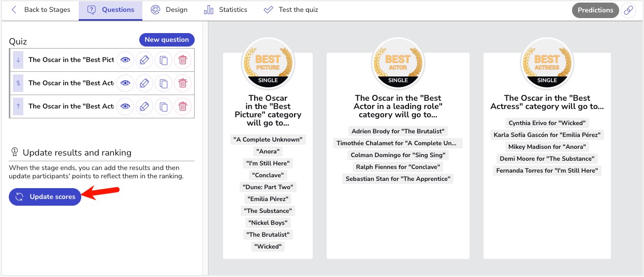Click Update scores button

(45, 197)
